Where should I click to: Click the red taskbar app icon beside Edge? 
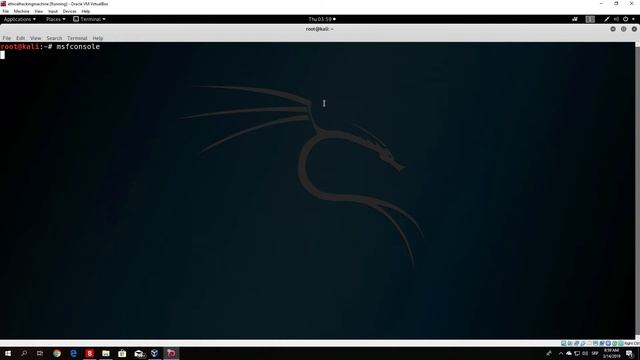pyautogui.click(x=90, y=353)
